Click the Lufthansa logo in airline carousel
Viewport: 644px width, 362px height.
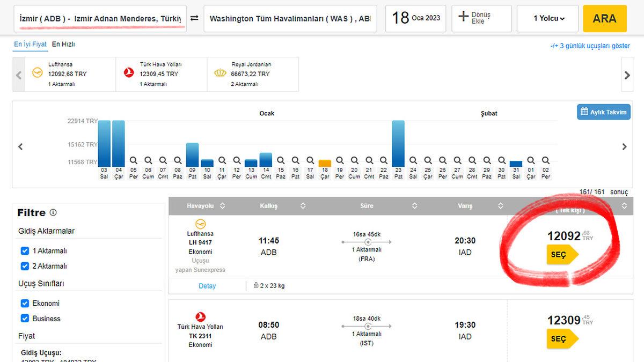pyautogui.click(x=38, y=73)
